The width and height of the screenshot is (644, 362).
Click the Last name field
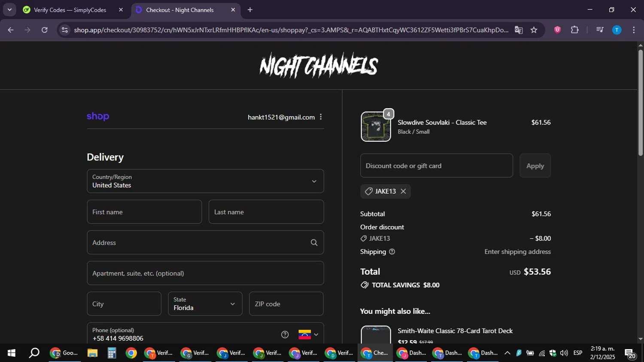[266, 212]
